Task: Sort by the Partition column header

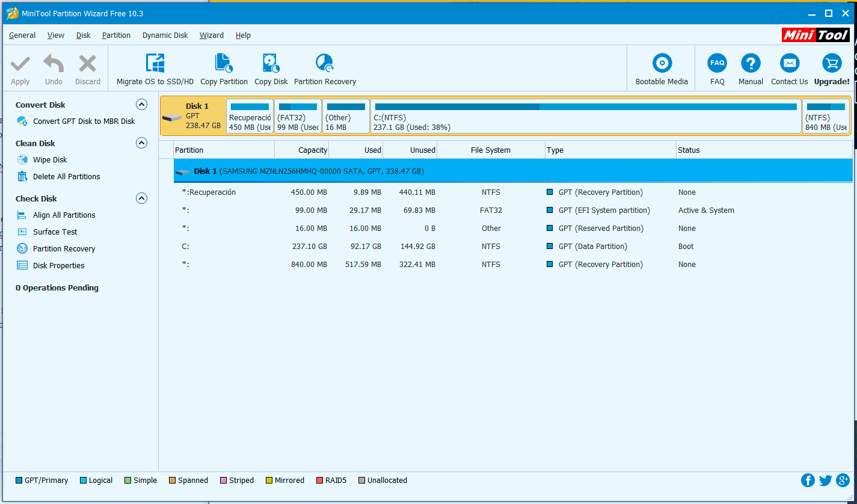Action: pyautogui.click(x=224, y=150)
